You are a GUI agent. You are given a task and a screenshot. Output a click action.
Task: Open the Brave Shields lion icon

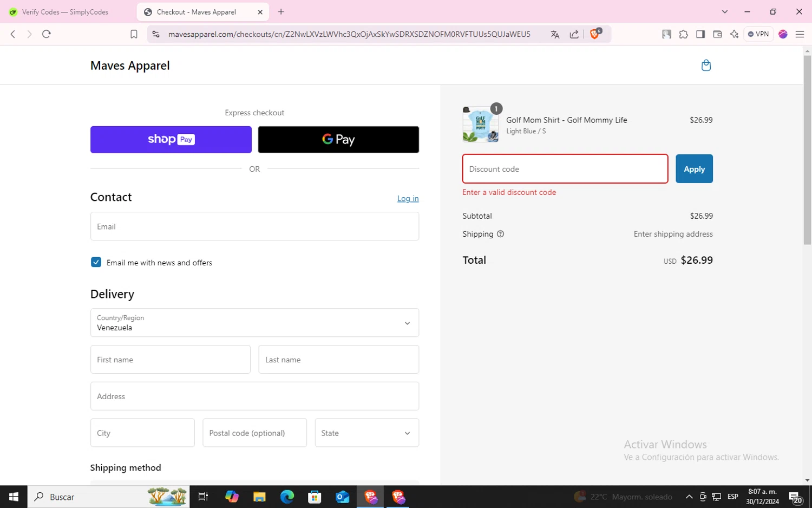tap(595, 34)
